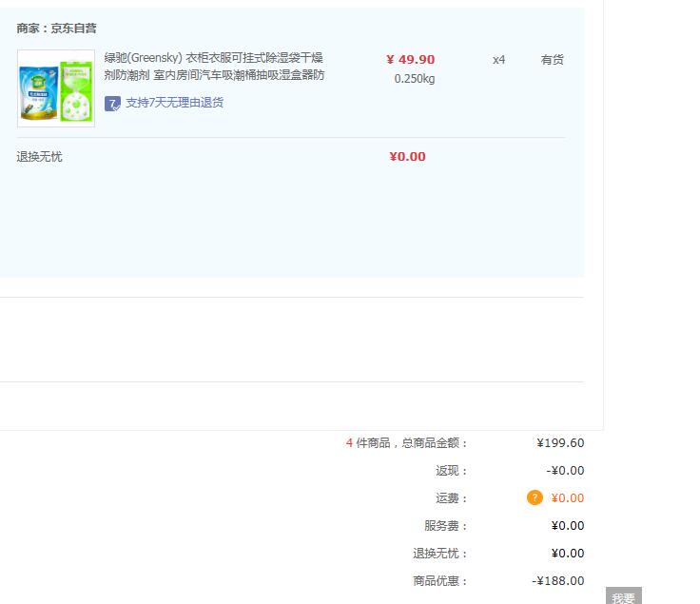Open the Greensky dehumidifier product thumbnail
The height and width of the screenshot is (604, 700).
pyautogui.click(x=56, y=88)
